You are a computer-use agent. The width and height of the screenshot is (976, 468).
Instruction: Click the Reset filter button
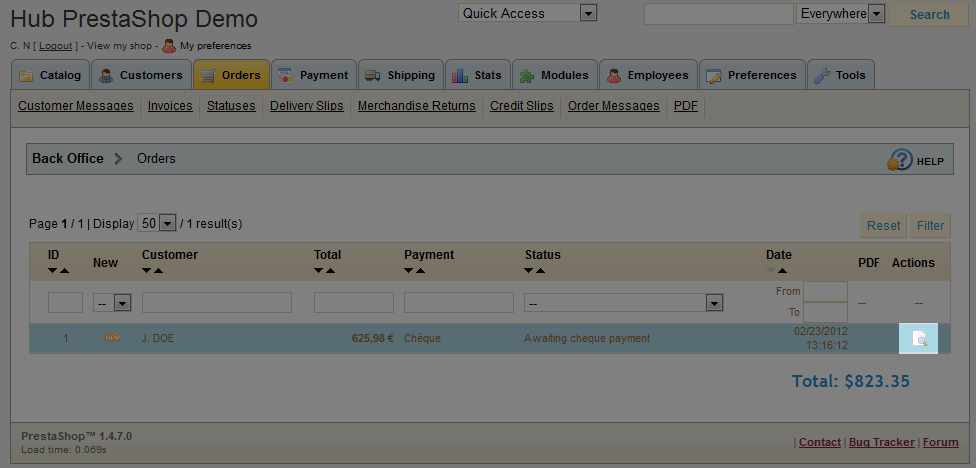[883, 226]
